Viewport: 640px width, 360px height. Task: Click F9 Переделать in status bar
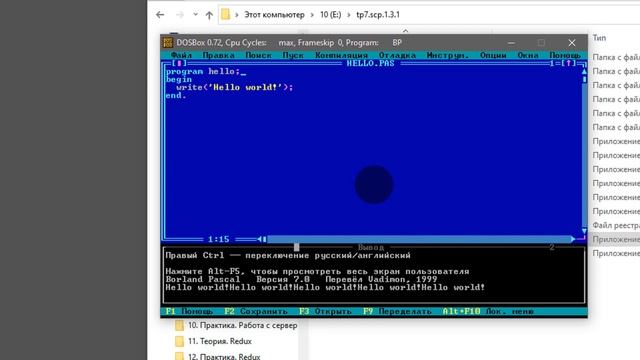click(397, 311)
